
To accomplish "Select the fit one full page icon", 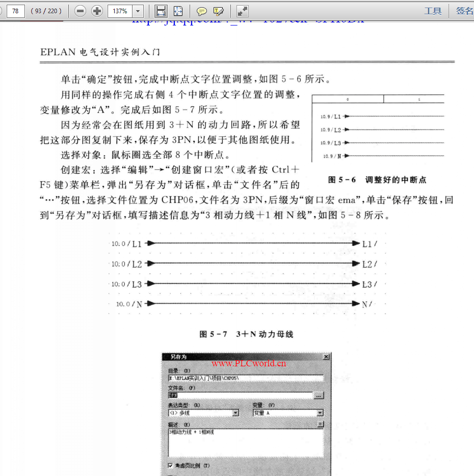I will 178,11.
